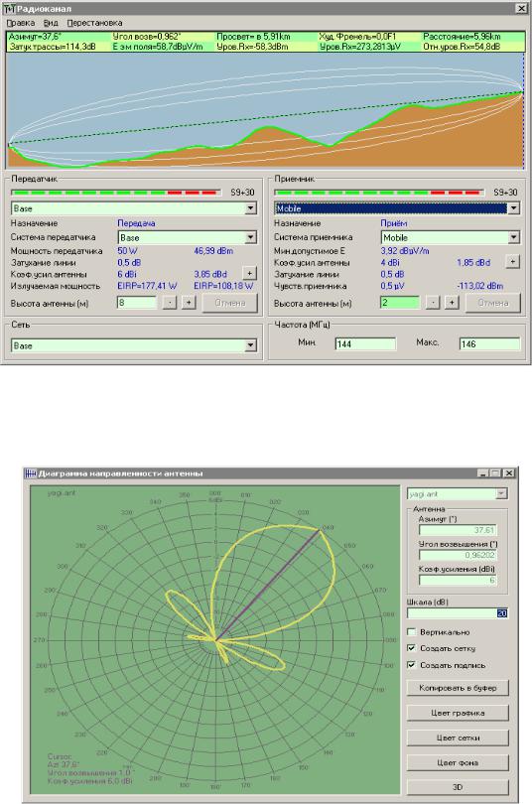
Task: Click the transmitter Отмена button
Action: click(x=229, y=303)
